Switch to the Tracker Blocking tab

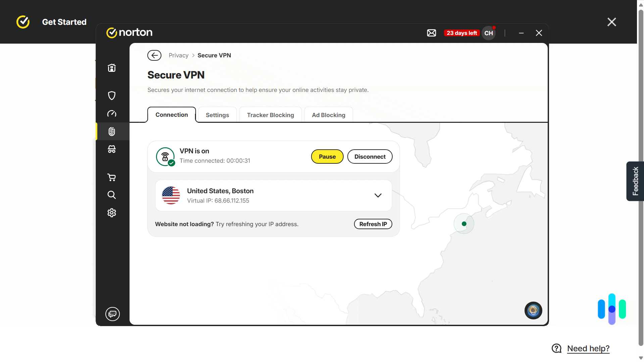tap(270, 115)
